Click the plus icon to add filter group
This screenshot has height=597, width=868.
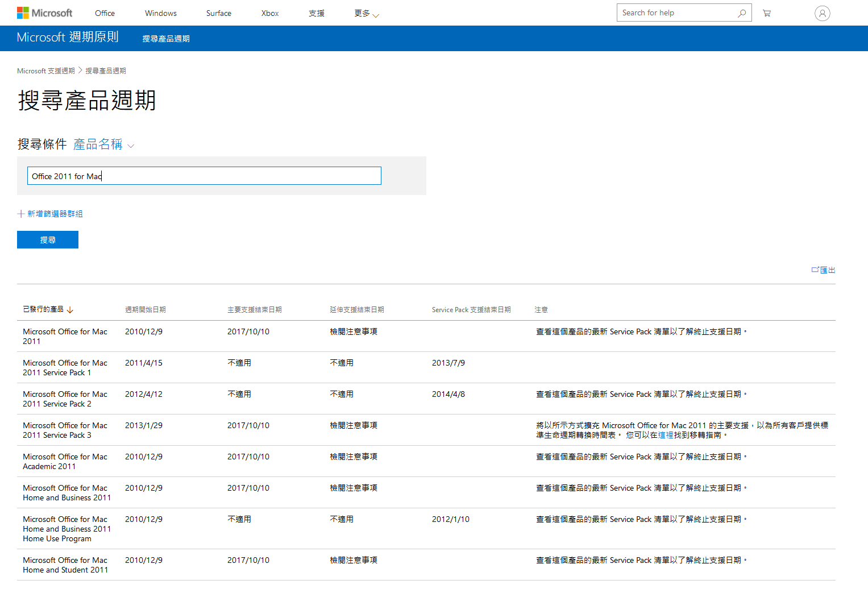(x=21, y=214)
